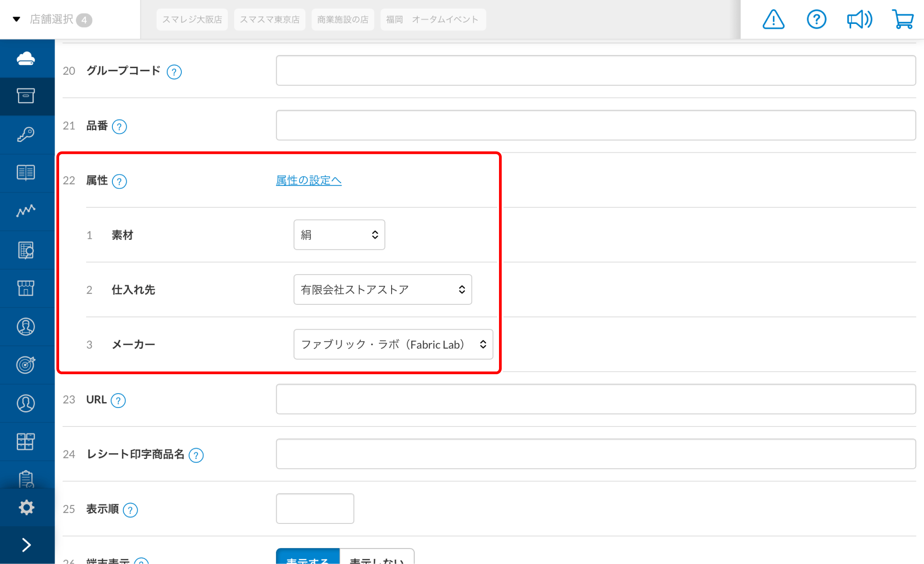This screenshot has width=924, height=564.
Task: Open the shopping cart icon
Action: [903, 19]
